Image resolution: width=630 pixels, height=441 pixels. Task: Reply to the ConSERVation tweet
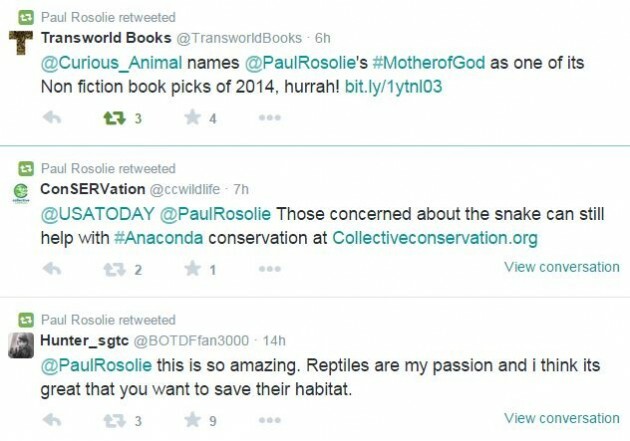coord(53,269)
